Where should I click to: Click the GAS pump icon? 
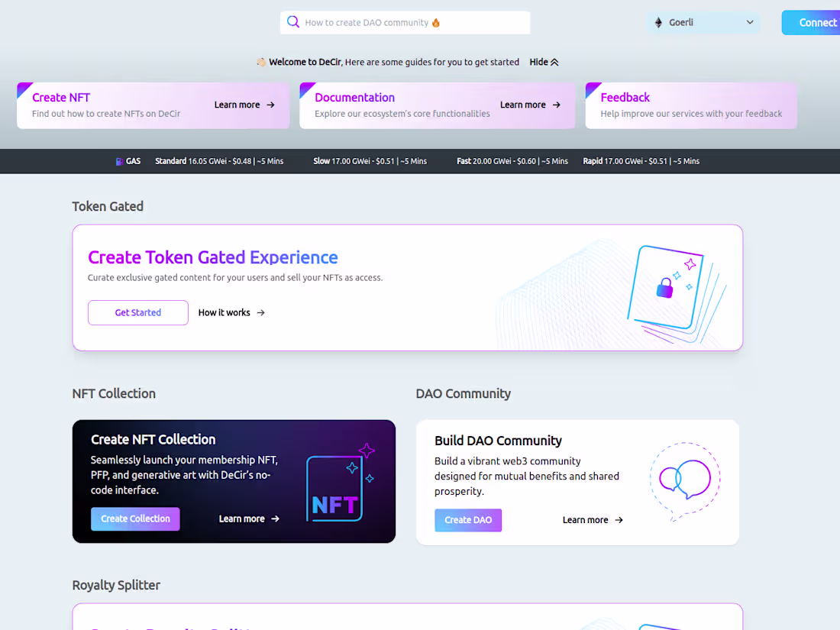coord(119,161)
